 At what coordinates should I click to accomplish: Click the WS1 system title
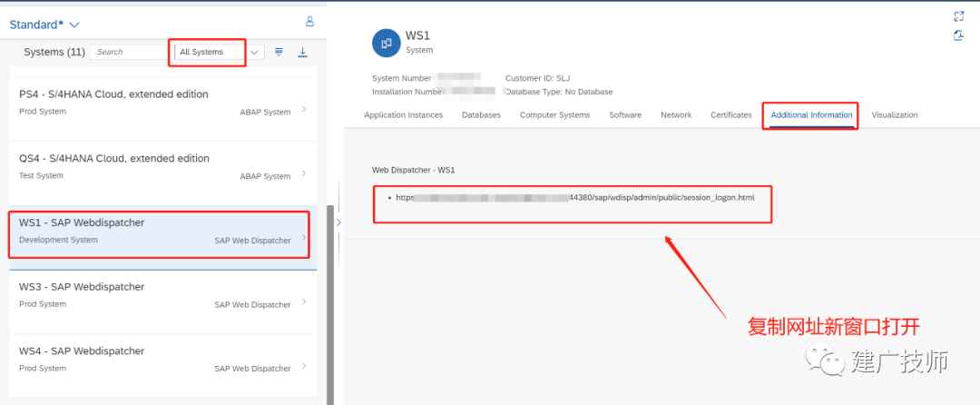click(417, 35)
